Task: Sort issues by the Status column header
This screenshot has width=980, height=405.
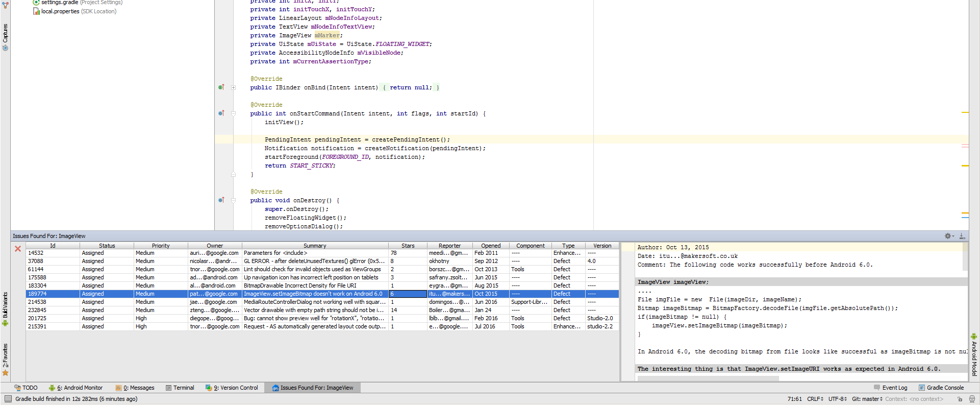Action: tap(107, 246)
